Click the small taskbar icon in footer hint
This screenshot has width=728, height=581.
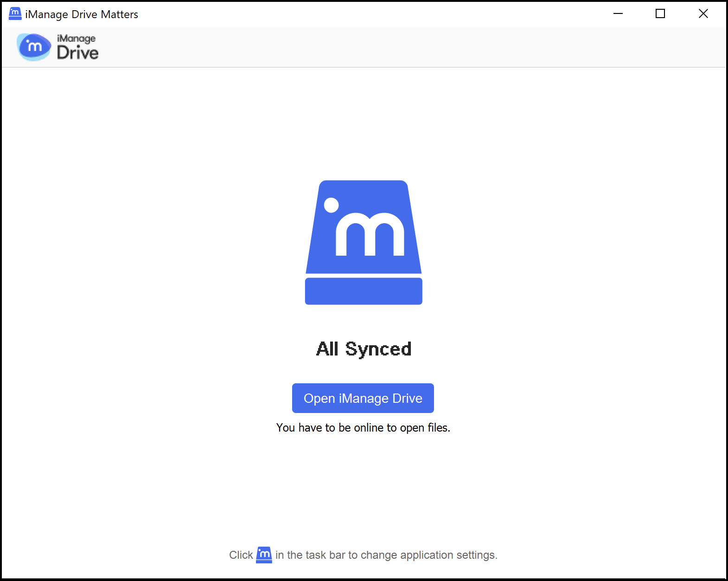point(264,555)
